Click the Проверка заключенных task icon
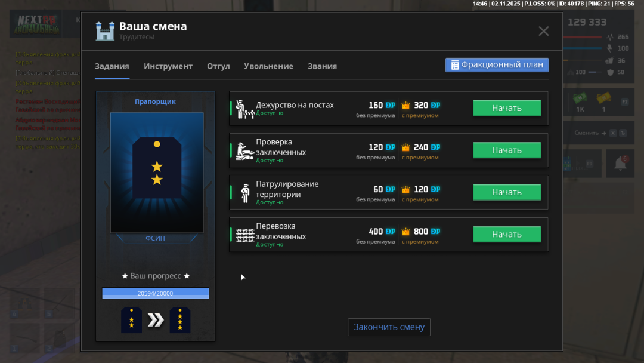644x363 pixels. (244, 150)
